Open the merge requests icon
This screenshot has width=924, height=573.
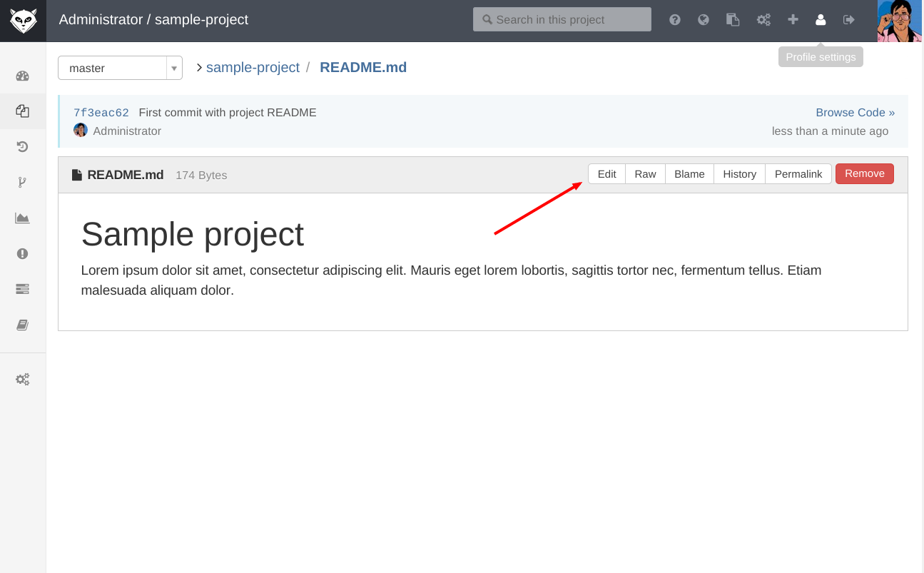click(x=22, y=289)
